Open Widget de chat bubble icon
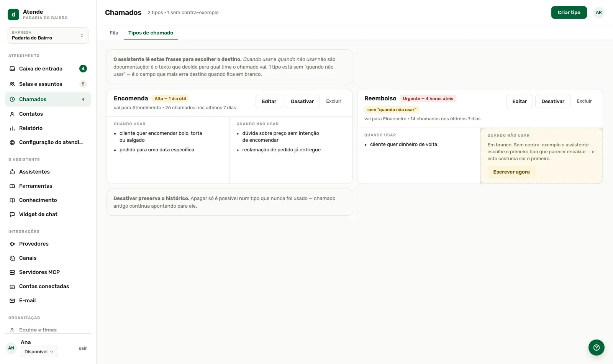Viewport: 613px width, 364px height. pos(12,214)
